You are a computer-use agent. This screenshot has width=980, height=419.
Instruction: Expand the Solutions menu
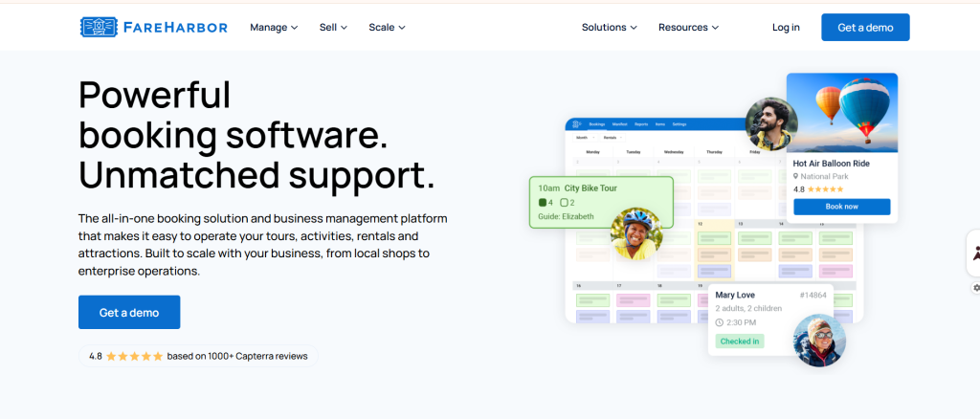click(610, 28)
